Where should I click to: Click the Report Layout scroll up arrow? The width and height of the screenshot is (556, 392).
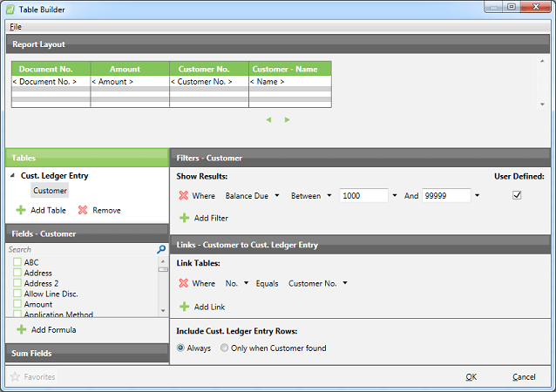542,61
